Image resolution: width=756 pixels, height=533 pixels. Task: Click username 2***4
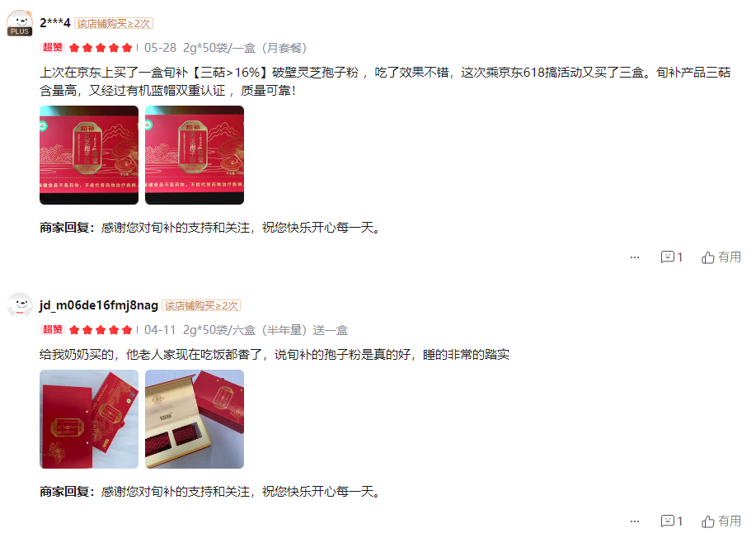[x=55, y=22]
